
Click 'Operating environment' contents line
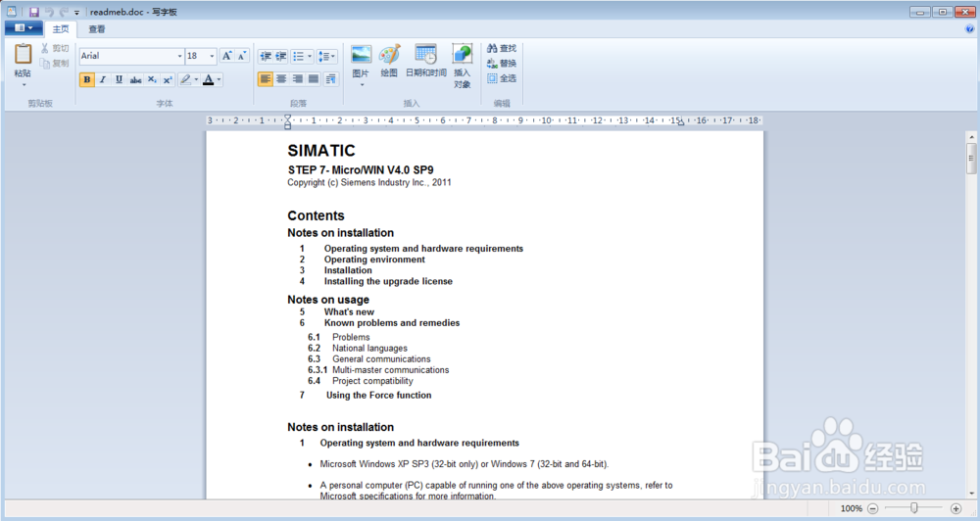374,260
